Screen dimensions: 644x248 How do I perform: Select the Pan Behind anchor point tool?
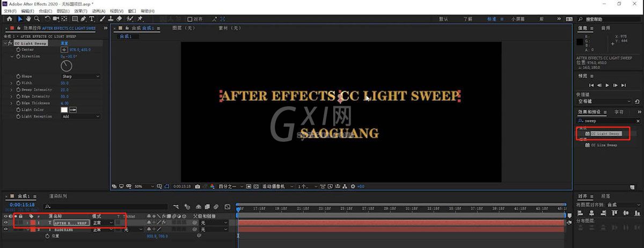click(x=64, y=19)
